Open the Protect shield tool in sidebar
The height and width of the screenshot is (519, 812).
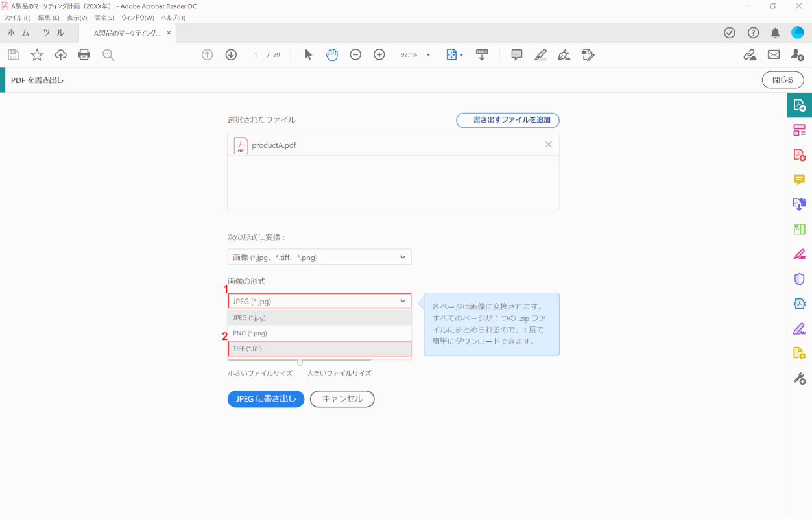(799, 279)
